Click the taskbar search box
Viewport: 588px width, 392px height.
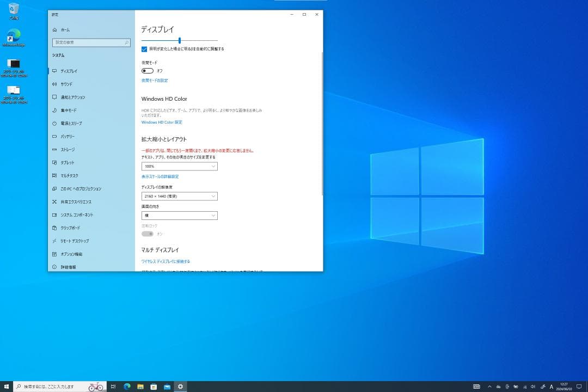pyautogui.click(x=60, y=387)
